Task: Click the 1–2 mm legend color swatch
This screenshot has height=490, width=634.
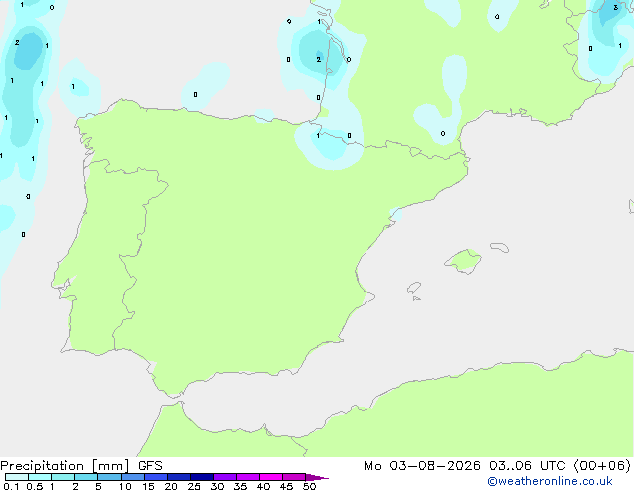Action: [63, 477]
